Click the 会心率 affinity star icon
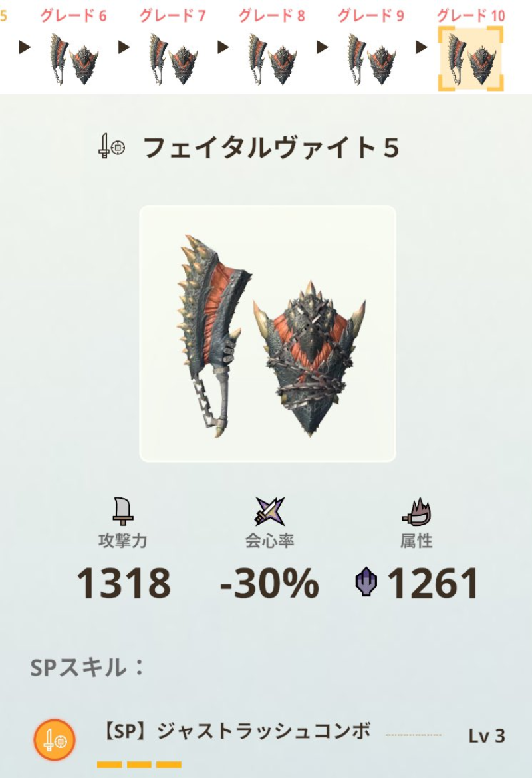The width and height of the screenshot is (532, 778). tap(269, 511)
